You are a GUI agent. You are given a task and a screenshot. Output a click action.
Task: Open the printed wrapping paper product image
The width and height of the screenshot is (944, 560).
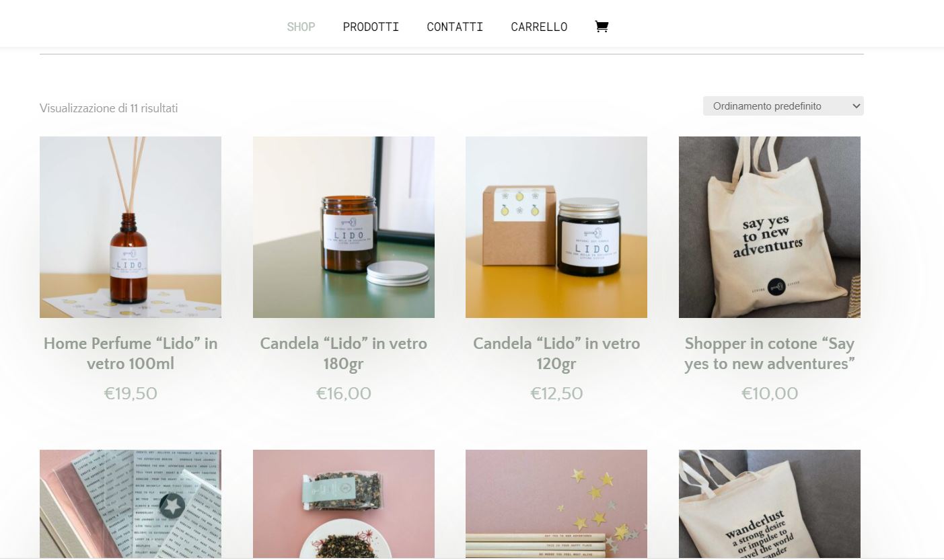pos(131,504)
